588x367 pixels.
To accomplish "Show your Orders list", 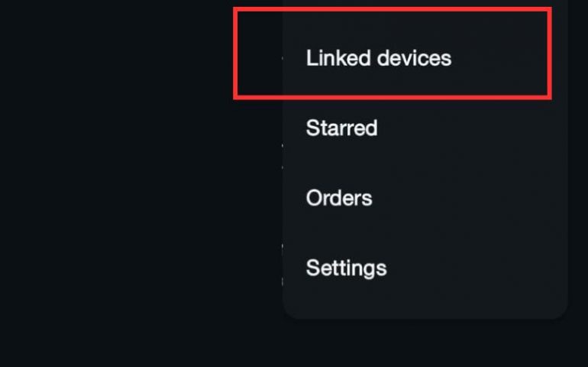I will 339,198.
